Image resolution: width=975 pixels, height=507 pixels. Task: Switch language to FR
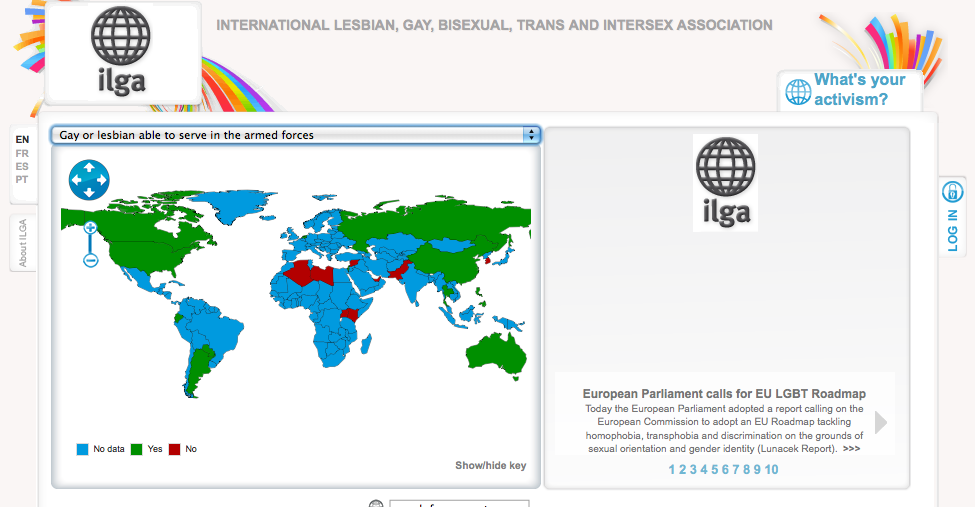(x=22, y=153)
